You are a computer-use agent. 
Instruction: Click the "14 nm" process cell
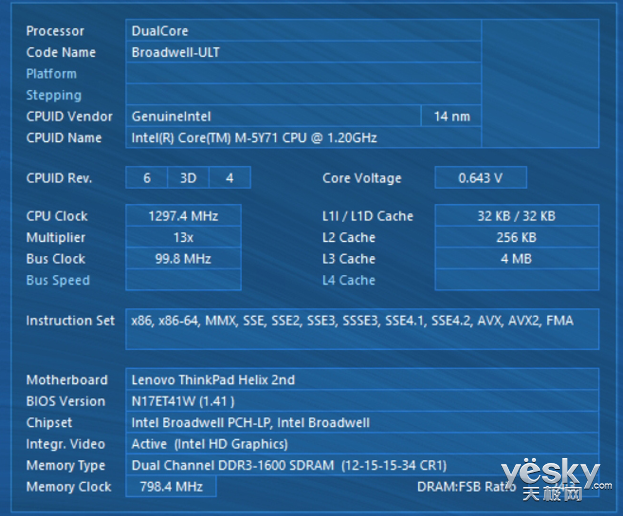[451, 116]
